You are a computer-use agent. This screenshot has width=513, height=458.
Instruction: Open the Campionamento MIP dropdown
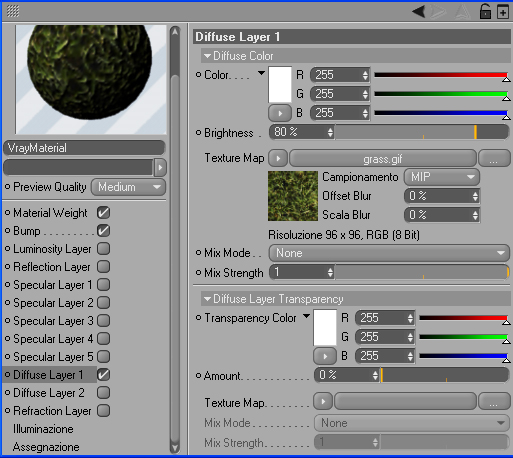(x=442, y=177)
